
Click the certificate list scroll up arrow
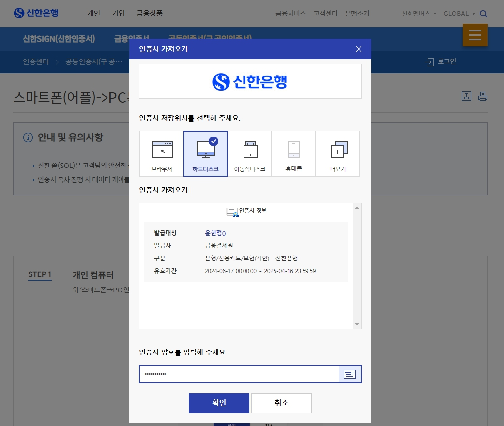357,208
